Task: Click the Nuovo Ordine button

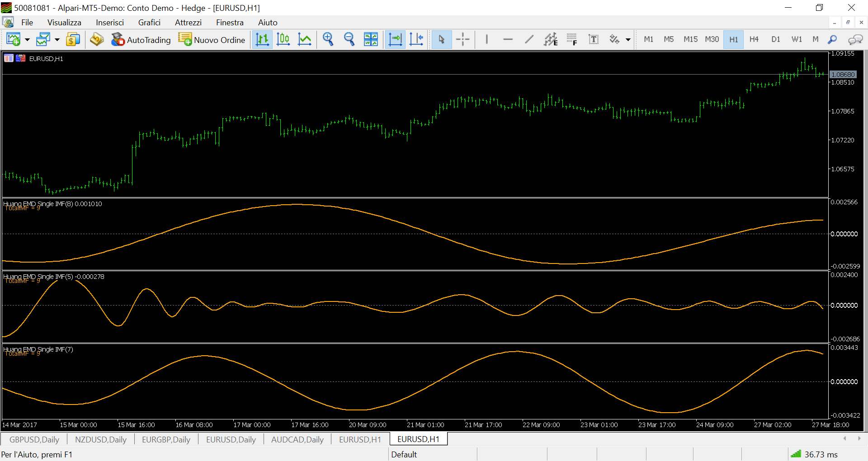Action: (x=212, y=40)
